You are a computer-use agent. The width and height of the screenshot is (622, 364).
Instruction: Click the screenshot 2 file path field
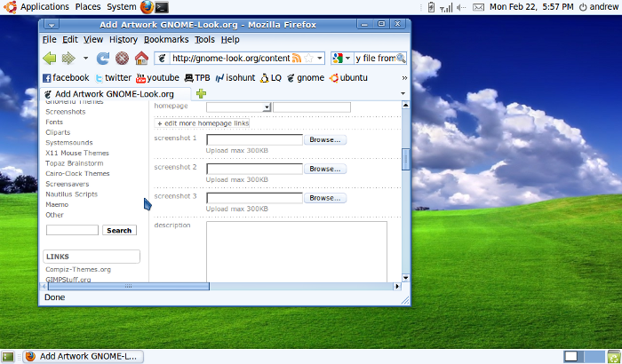point(255,169)
